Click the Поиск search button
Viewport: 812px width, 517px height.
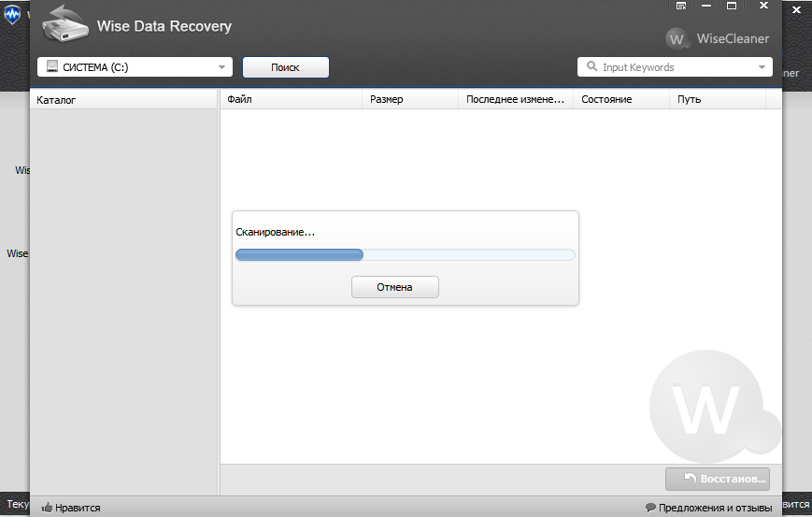coord(285,67)
